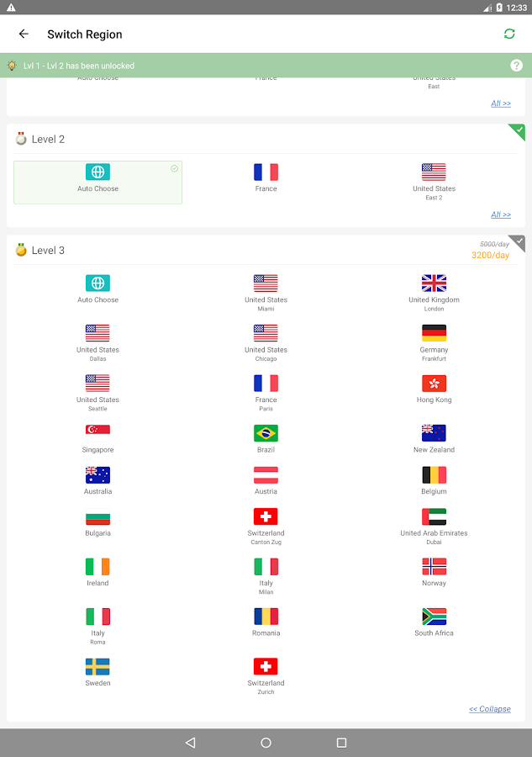Viewport: 532px width, 757px height.
Task: Select Level 2 United States East 2
Action: (x=434, y=182)
